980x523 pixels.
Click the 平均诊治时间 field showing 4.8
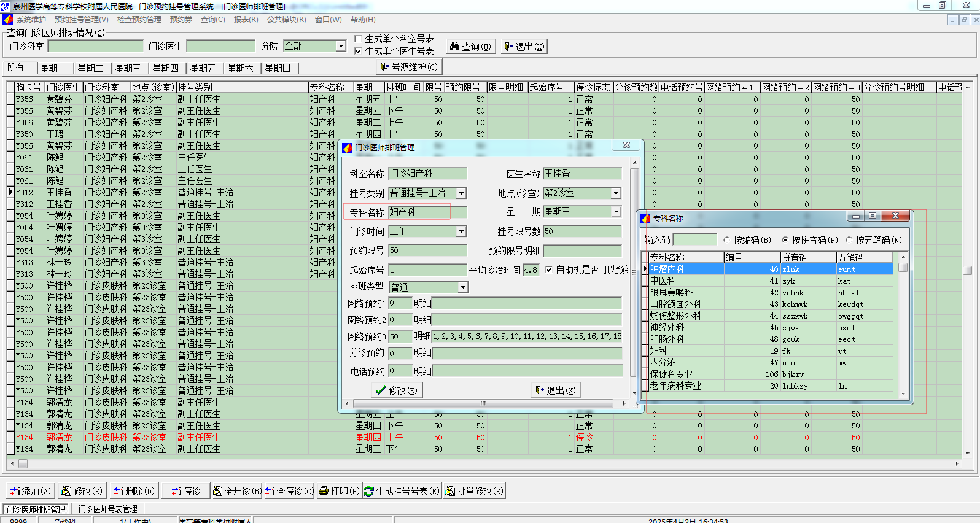[531, 269]
